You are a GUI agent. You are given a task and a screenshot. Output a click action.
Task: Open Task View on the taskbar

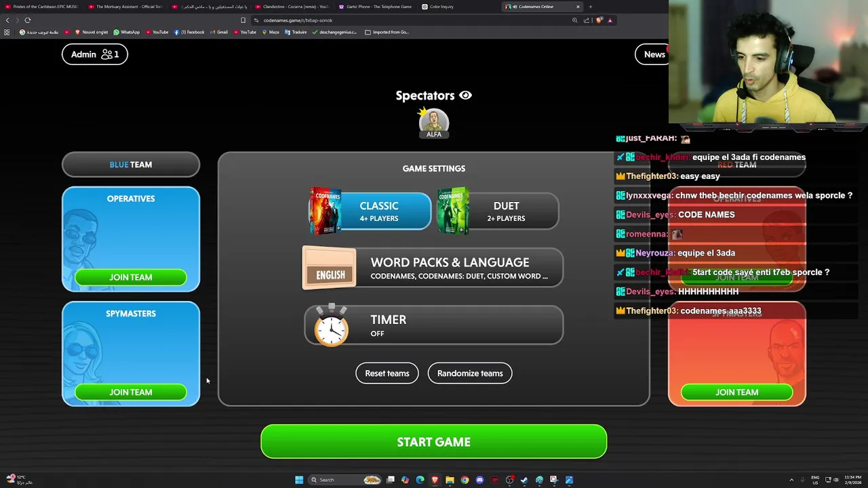[x=391, y=480]
